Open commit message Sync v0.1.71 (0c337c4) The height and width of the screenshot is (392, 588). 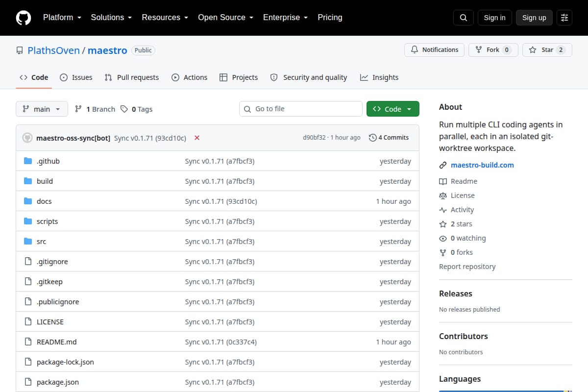221,342
